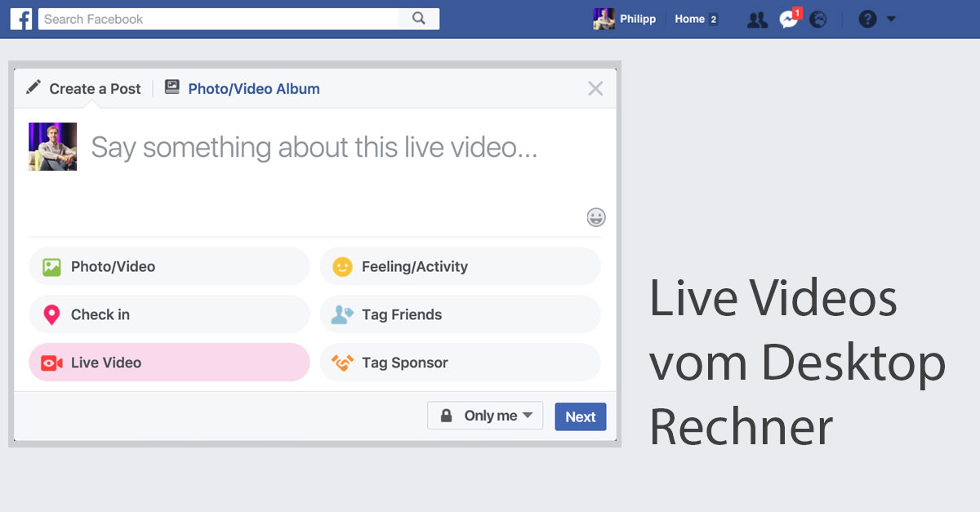Screen dimensions: 980x512
Task: Close the post composer dialog
Action: click(x=595, y=89)
